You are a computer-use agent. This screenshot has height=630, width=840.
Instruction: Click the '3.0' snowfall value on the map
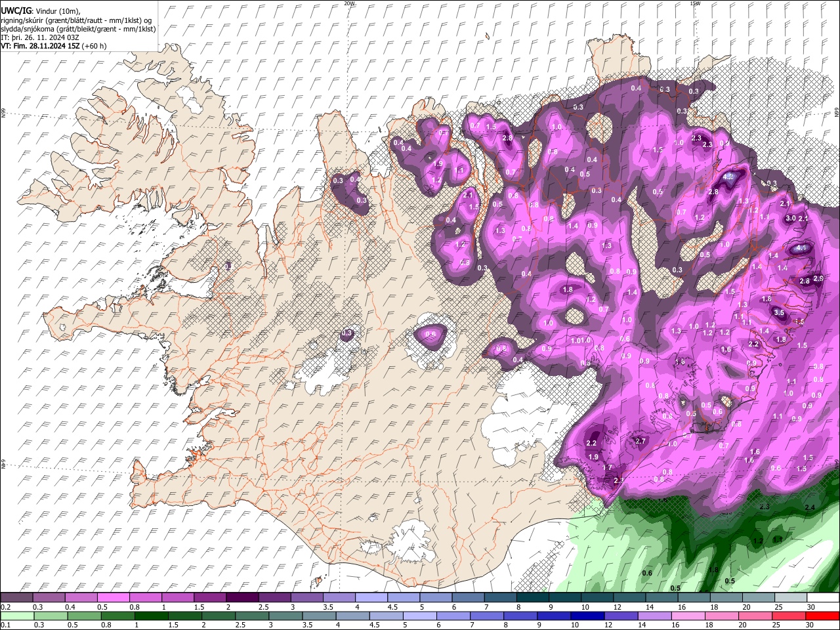tap(790, 219)
